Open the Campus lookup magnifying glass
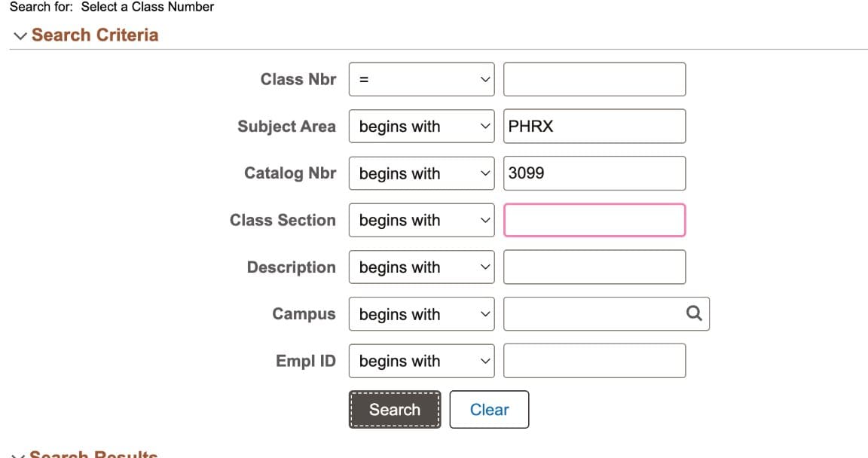This screenshot has width=868, height=458. click(x=693, y=313)
